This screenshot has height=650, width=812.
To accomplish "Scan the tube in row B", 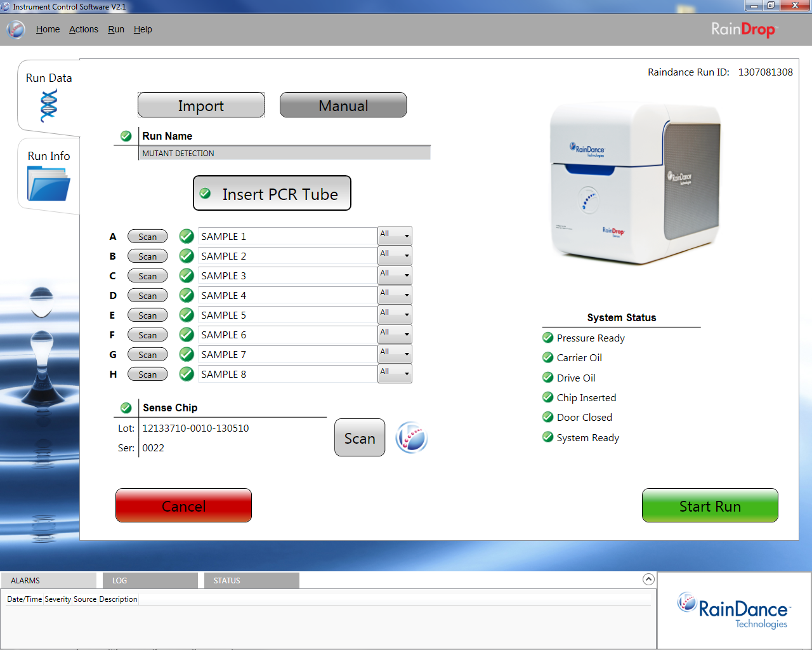I will point(148,256).
